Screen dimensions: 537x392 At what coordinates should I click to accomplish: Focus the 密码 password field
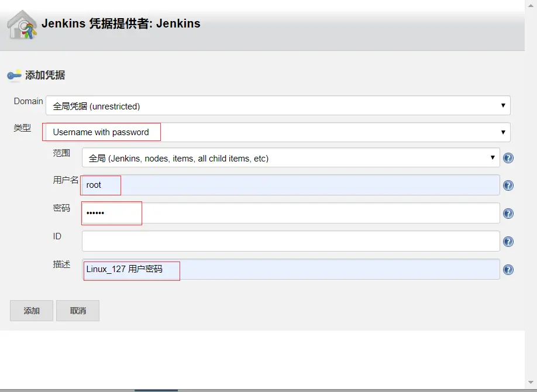(291, 213)
